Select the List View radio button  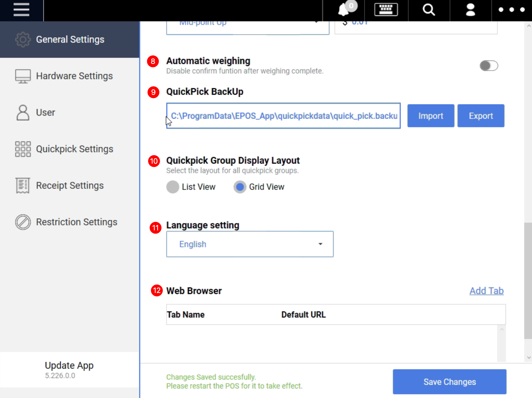click(172, 187)
